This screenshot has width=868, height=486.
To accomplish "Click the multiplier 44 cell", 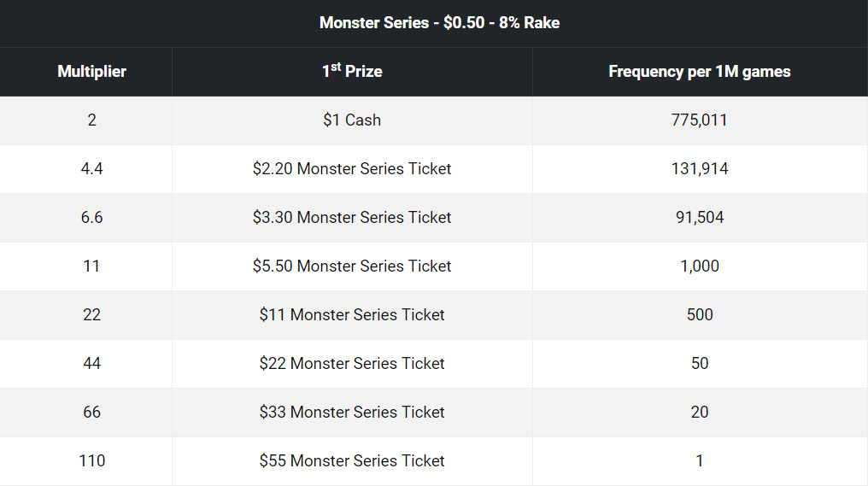I will point(92,364).
